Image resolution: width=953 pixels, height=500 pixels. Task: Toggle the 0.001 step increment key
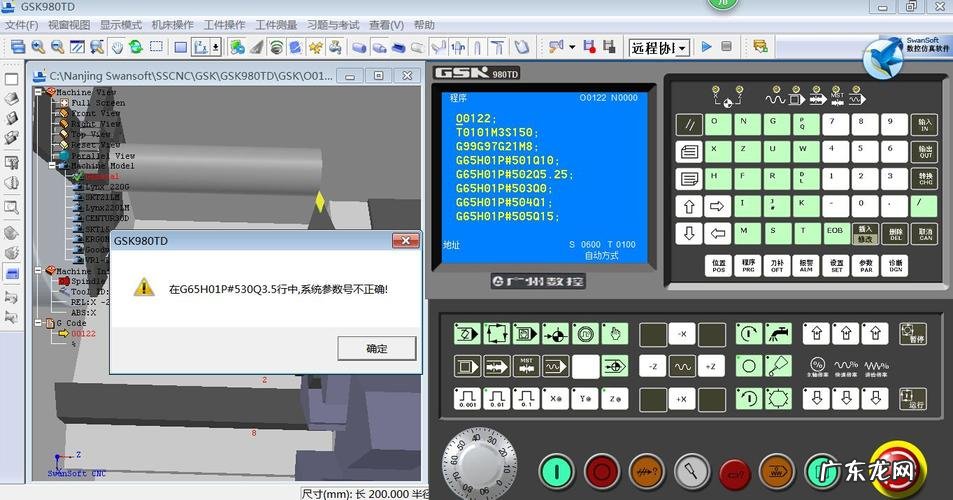coord(467,398)
